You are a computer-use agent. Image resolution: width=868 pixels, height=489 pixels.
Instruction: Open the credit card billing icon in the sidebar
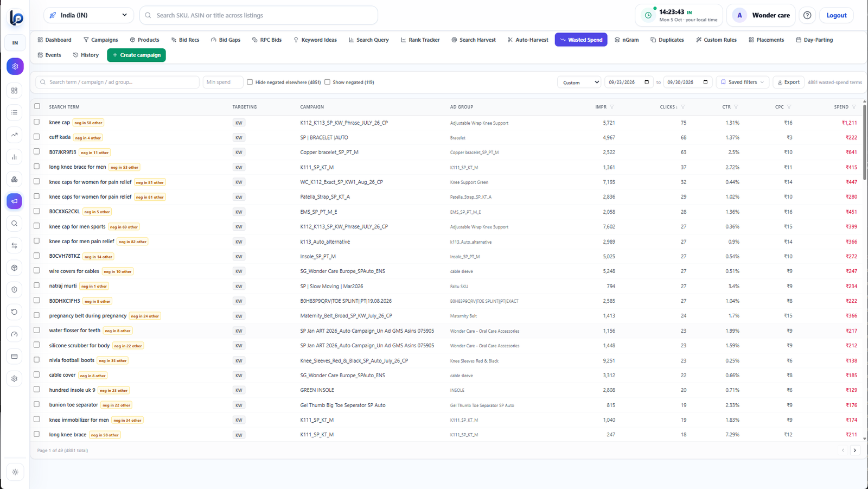click(15, 356)
